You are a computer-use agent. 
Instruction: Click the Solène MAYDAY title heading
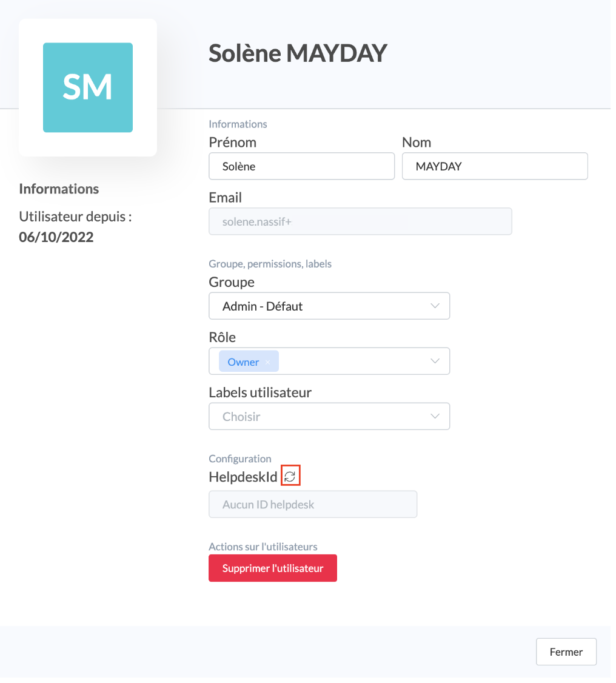tap(298, 53)
